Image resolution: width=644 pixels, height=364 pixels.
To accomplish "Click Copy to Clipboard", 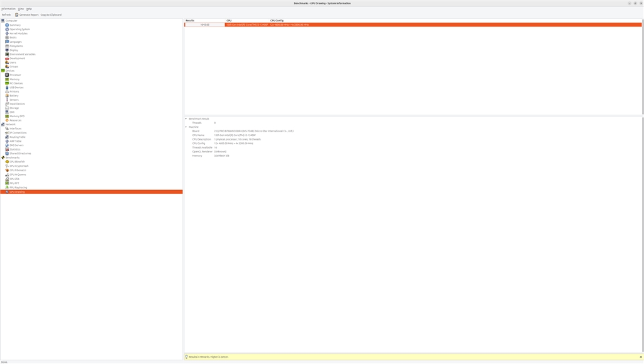I will coord(52,14).
